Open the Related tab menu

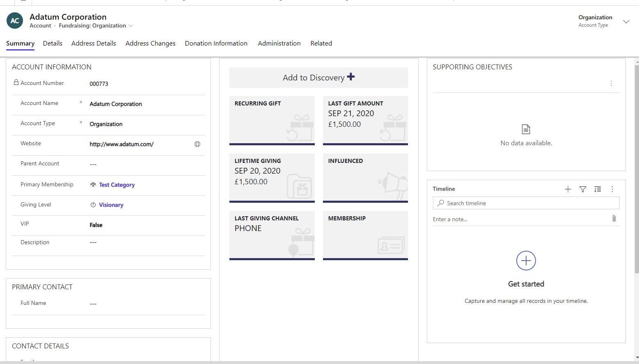(321, 43)
